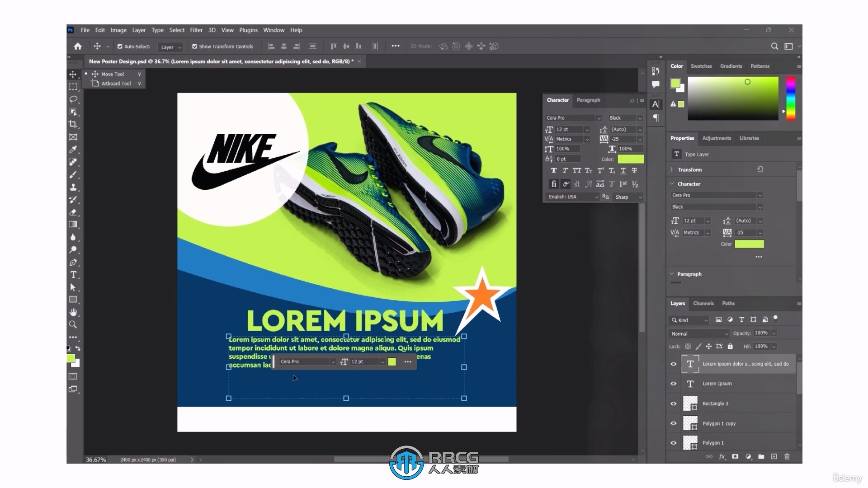Select Artboard Tool from the flyout
868x488 pixels.
click(x=116, y=84)
